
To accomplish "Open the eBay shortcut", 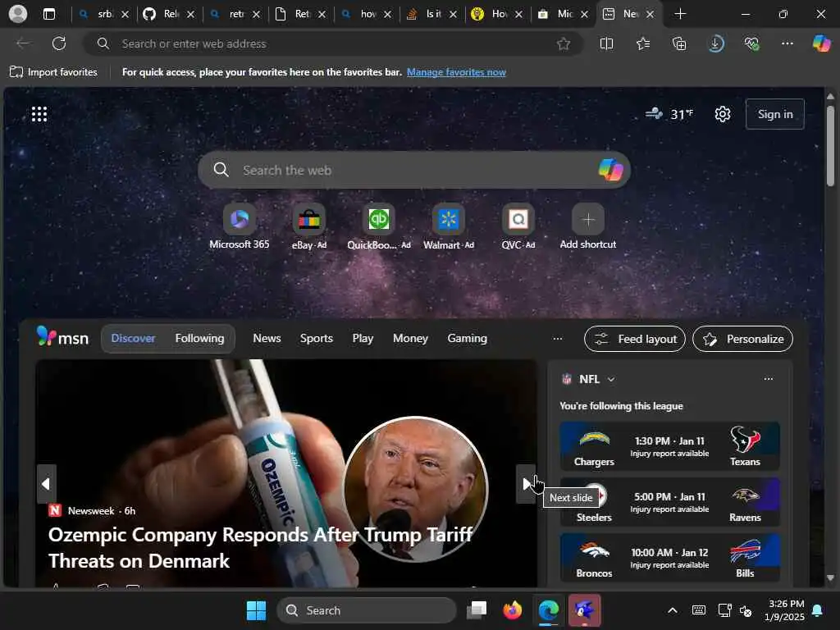I will coord(309,226).
